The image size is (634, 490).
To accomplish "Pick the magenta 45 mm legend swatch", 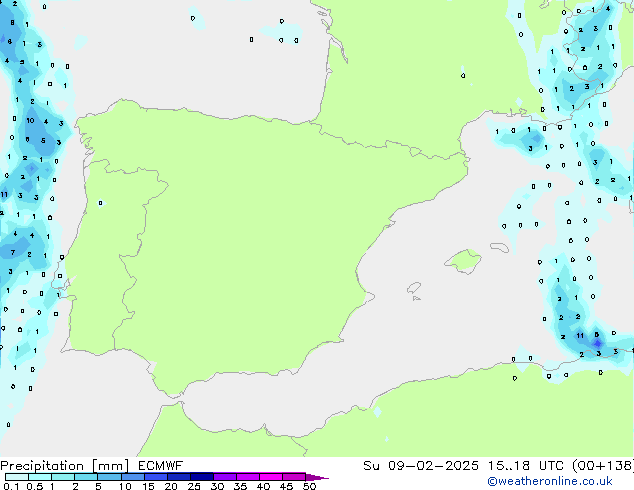I will point(294,477).
